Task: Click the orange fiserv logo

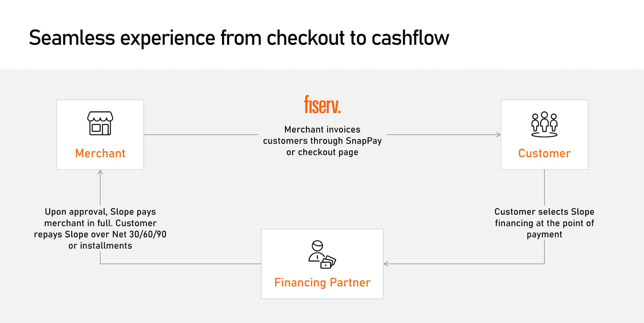Action: click(x=323, y=104)
